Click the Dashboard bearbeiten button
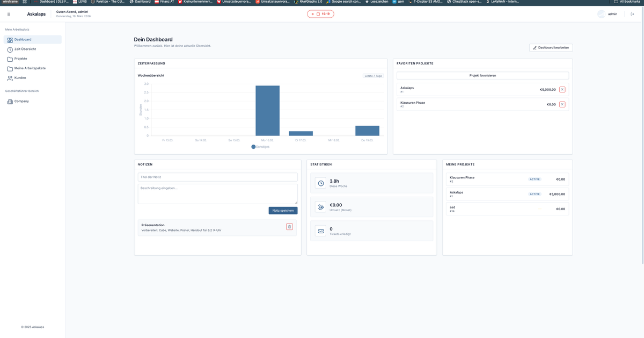The width and height of the screenshot is (644, 338). pos(551,48)
